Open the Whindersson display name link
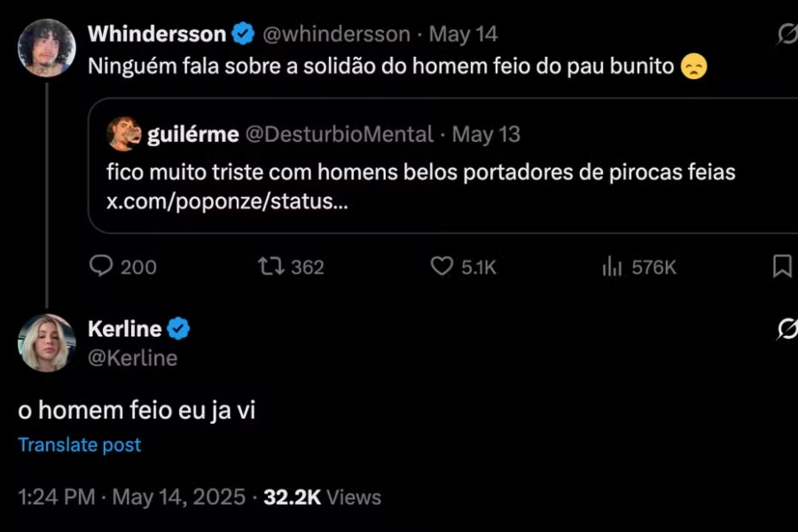 (x=157, y=35)
